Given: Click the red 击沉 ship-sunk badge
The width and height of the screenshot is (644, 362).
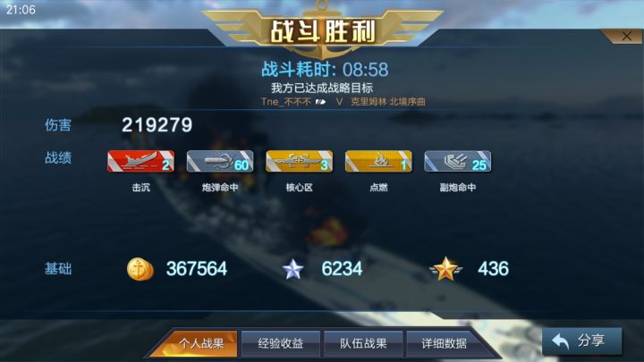Looking at the screenshot, I should point(141,161).
